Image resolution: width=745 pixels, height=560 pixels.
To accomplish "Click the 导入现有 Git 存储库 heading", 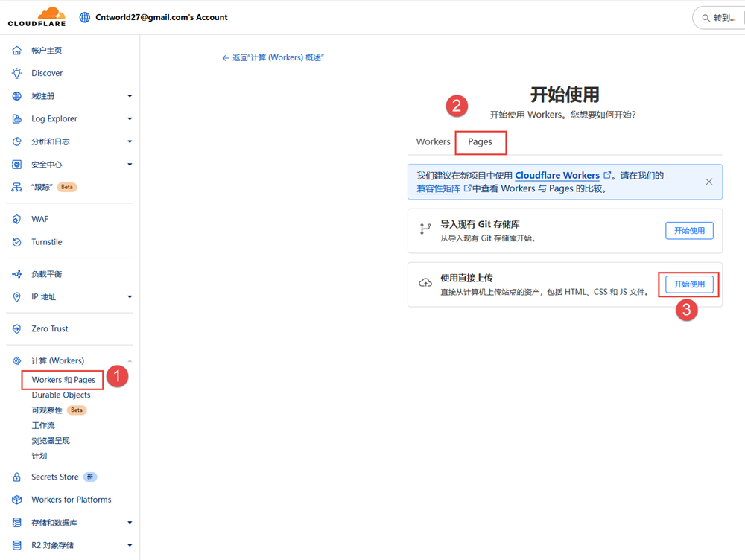I will point(480,224).
